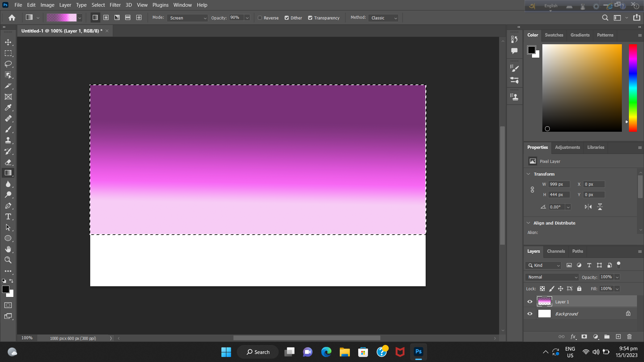This screenshot has height=362, width=644.
Task: Select the Eraser tool
Action: (8, 162)
